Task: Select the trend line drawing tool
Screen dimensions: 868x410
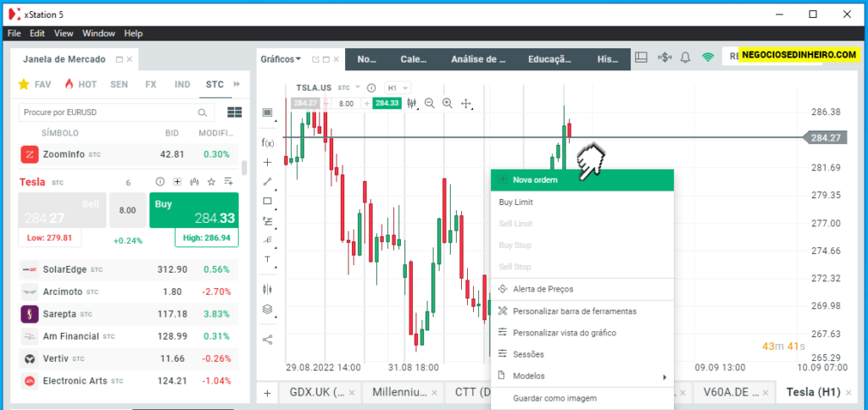Action: coord(267,181)
